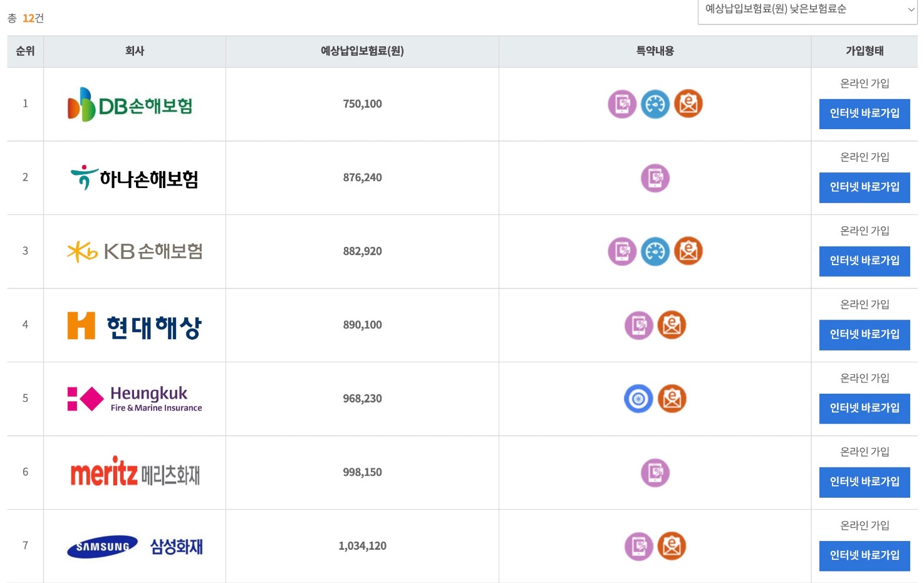The height and width of the screenshot is (583, 924).
Task: Click the 특약내용 column header
Action: (655, 51)
